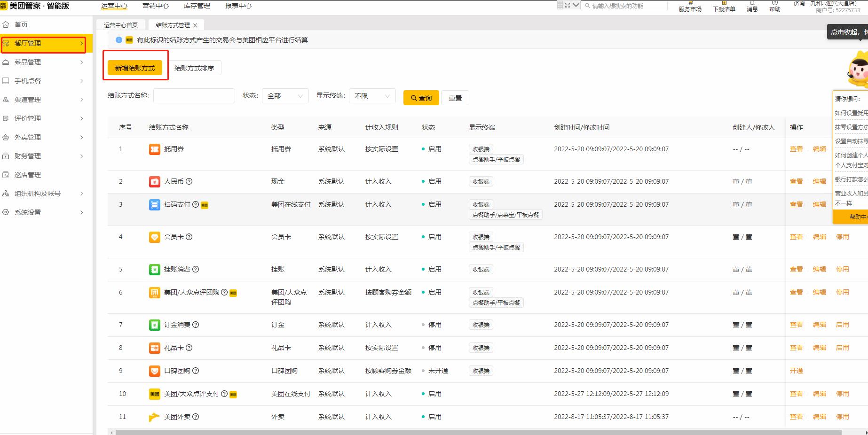Click the 渠道管理 sidebar icon
This screenshot has height=435, width=868.
pos(6,100)
